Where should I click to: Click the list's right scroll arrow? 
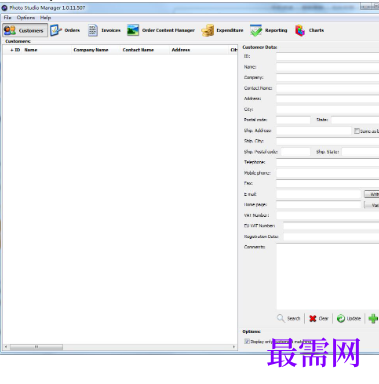point(234,347)
